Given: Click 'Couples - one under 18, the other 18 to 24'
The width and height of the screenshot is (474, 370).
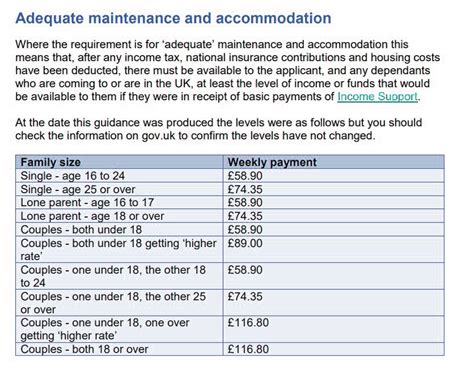Looking at the screenshot, I should (119, 276).
